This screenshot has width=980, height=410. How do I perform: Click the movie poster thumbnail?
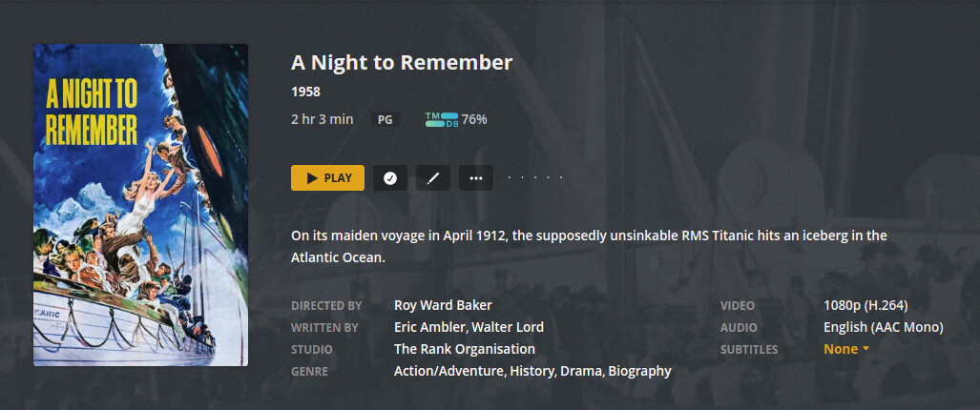point(140,205)
